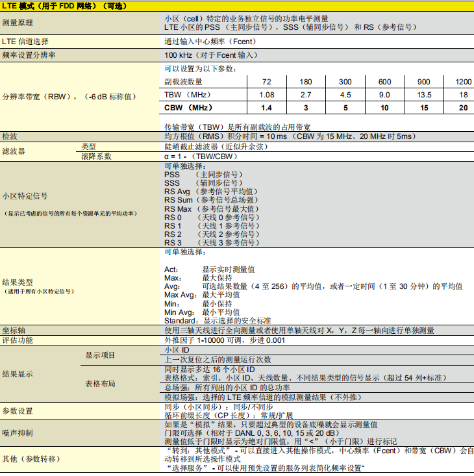Image resolution: width=474 pixels, height=476 pixels.
Task: Click TBW value 13.5 in the table
Action: tap(424, 95)
